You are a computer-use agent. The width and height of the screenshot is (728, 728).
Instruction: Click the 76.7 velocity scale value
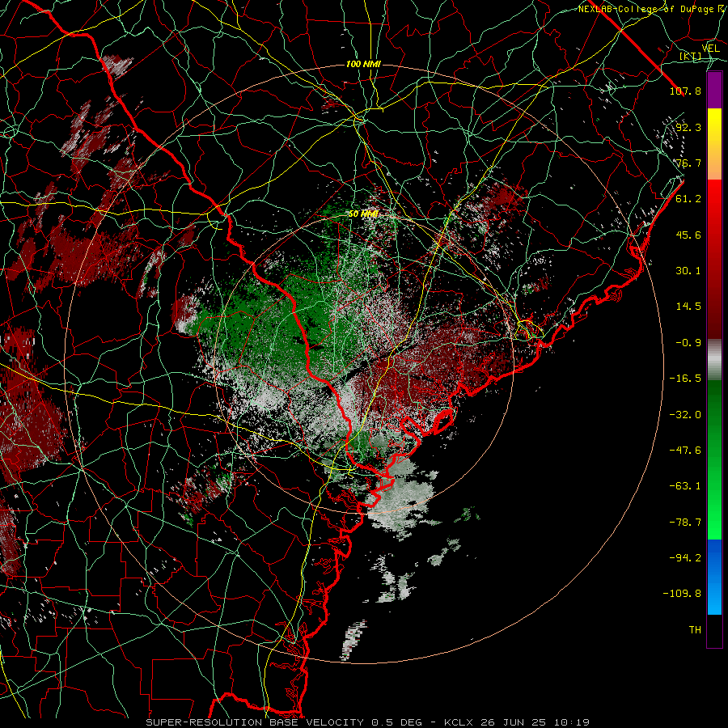[688, 163]
